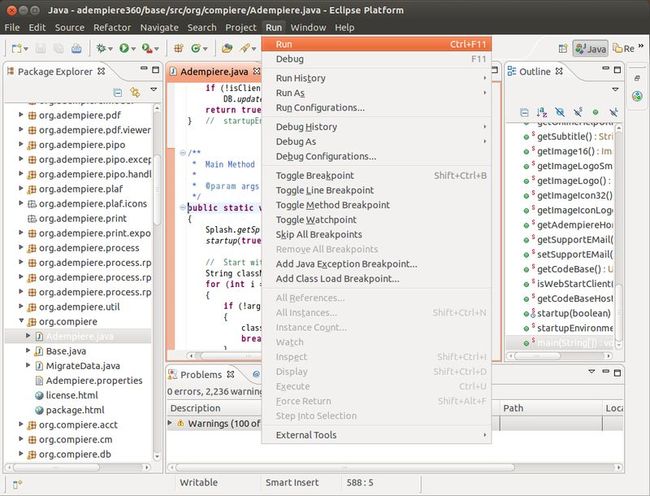The image size is (650, 496).
Task: Click the status bar icon at bottom left
Action: coord(17,484)
